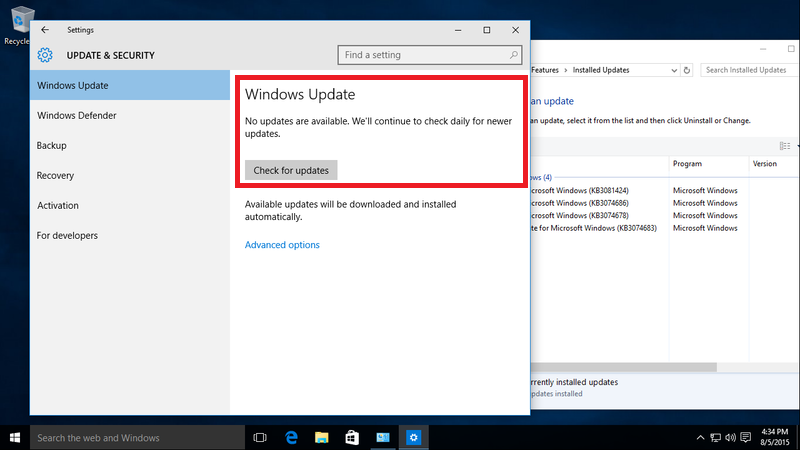The width and height of the screenshot is (800, 450).
Task: Go to the Activation section
Action: 130,206
